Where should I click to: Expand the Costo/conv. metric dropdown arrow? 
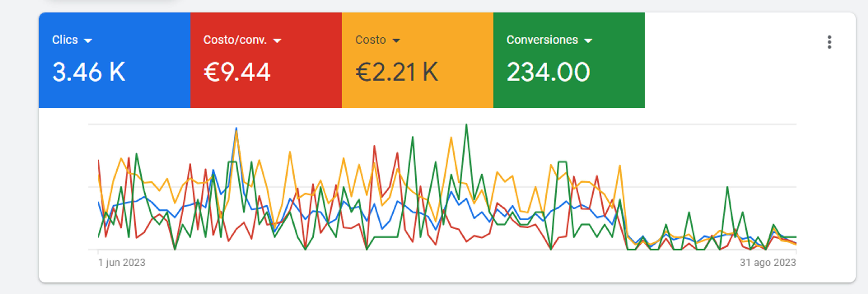277,41
